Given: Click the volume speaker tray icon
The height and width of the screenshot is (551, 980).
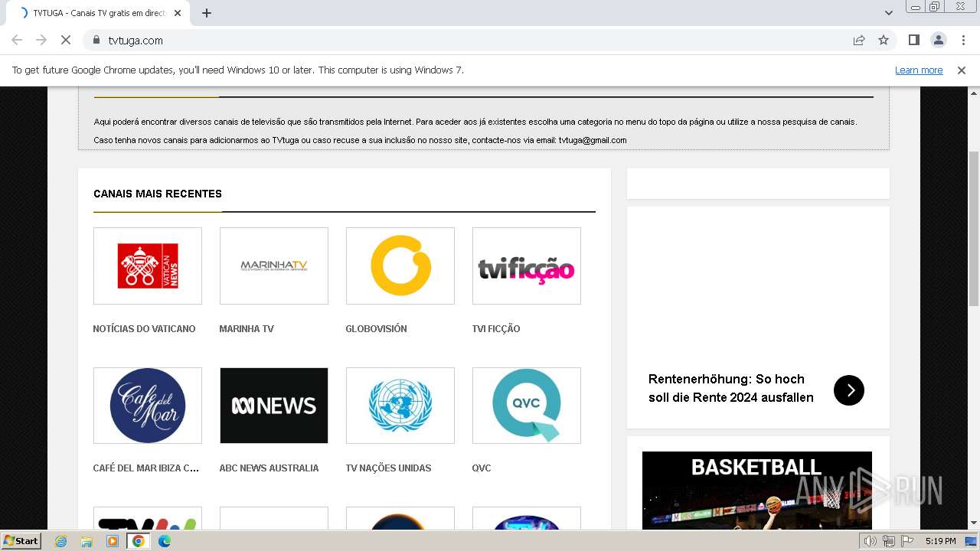Looking at the screenshot, I should [x=871, y=541].
